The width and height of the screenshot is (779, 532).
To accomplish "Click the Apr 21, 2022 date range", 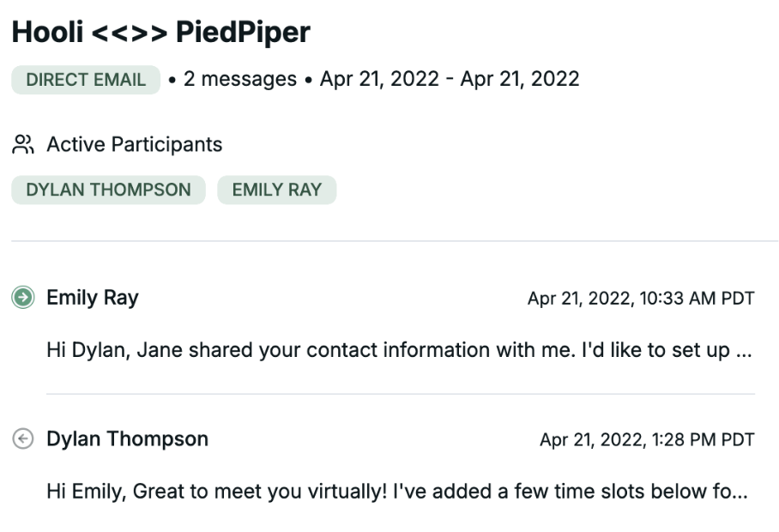I will point(450,80).
